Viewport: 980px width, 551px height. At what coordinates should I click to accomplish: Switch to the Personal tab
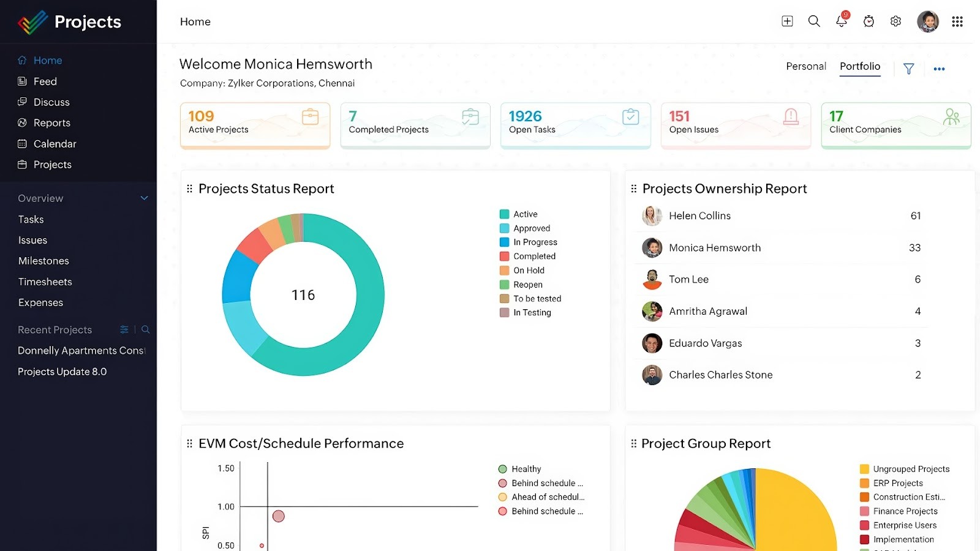805,66
